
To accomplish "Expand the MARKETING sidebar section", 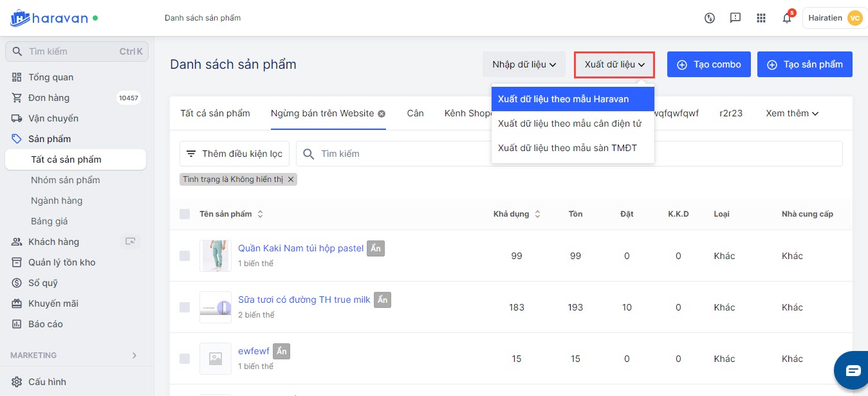I will click(x=134, y=355).
